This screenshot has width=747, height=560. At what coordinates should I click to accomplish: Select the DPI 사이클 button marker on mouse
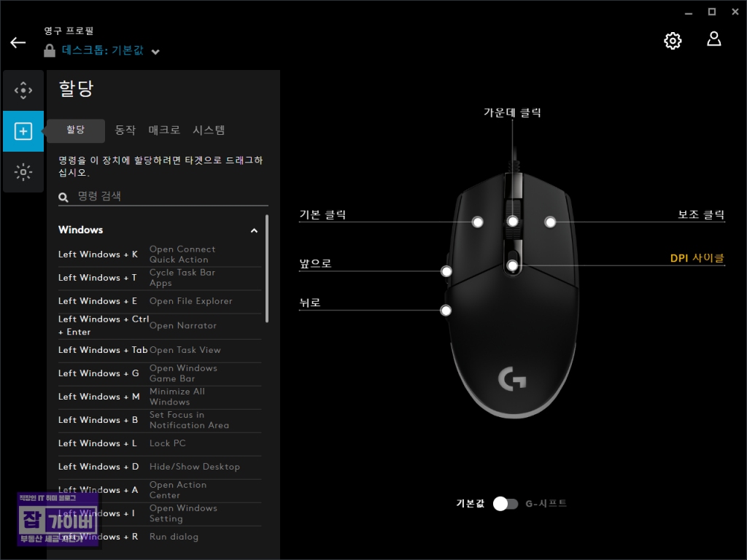[x=513, y=265]
